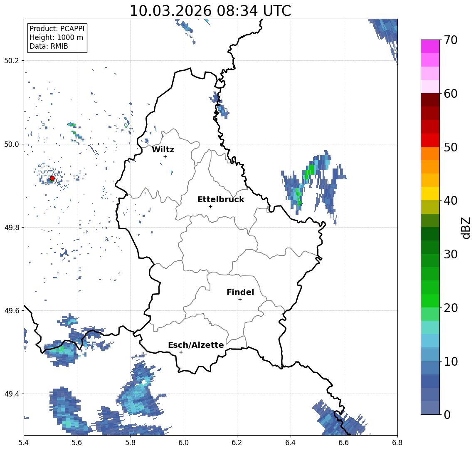Click the longitude tick label 5.4
This screenshot has width=476, height=451.
click(x=24, y=443)
